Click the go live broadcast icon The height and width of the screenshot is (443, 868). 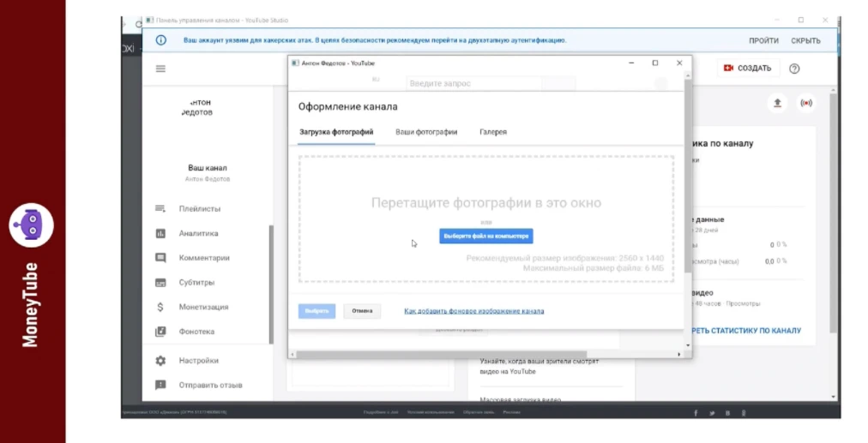pyautogui.click(x=806, y=103)
